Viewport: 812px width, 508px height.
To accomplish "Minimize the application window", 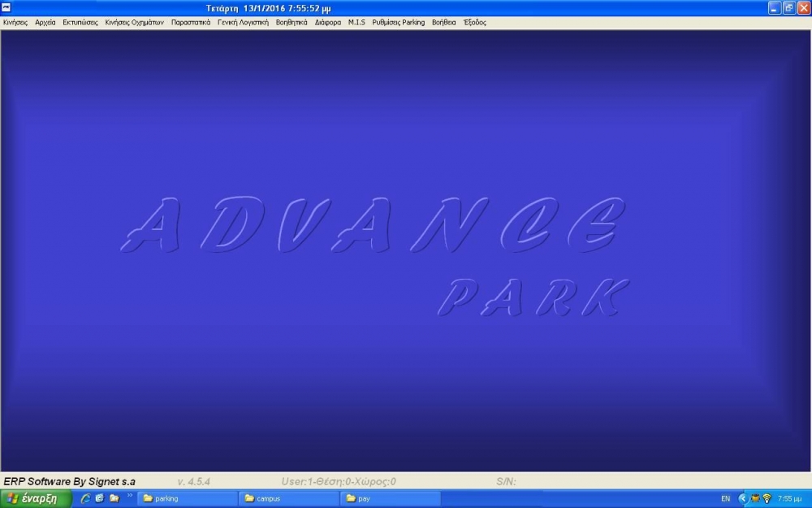I will click(774, 8).
